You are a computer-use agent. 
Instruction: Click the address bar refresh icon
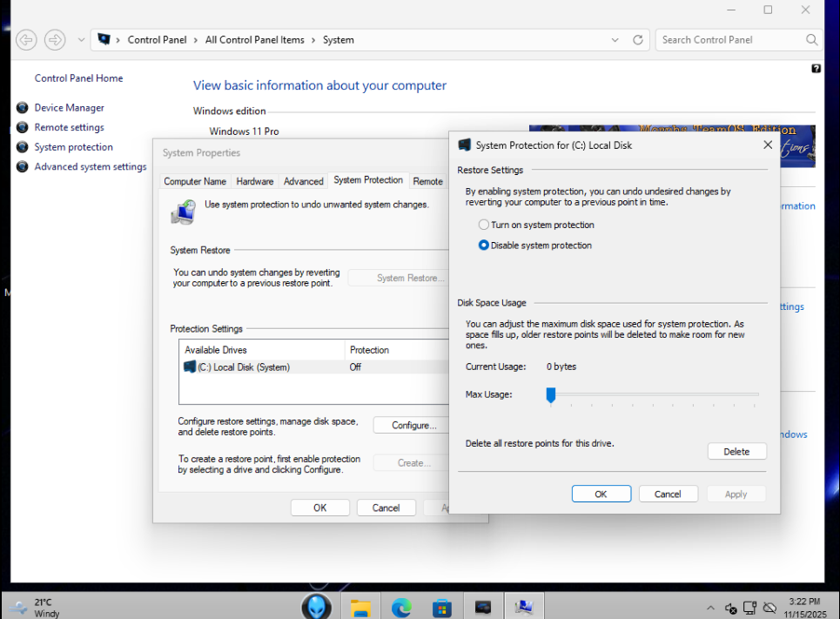click(638, 40)
